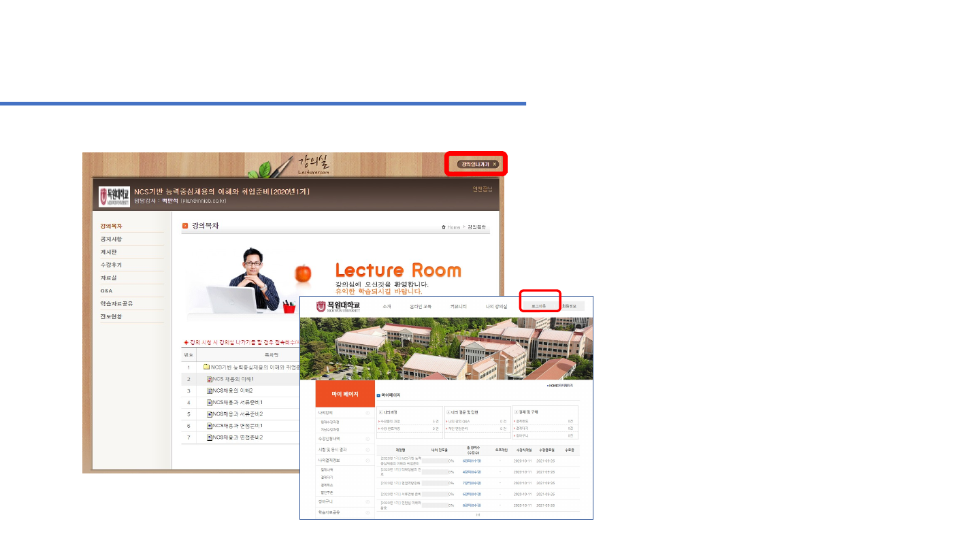This screenshot has height=551, width=980.
Task: Select 현재수강과정 under 나의강의
Action: pyautogui.click(x=331, y=422)
